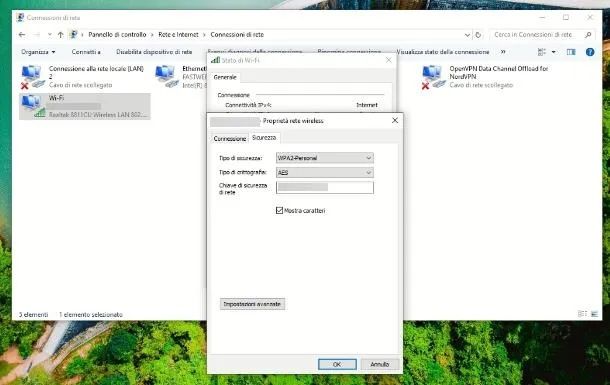
Task: Refresh the Connessioni di rete view
Action: coord(478,35)
